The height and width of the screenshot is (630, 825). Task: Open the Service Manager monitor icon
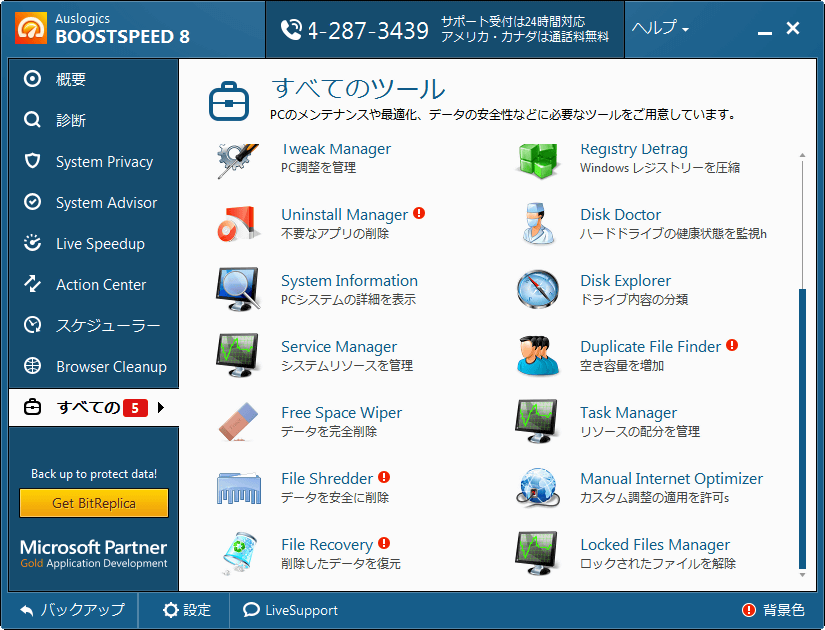(x=238, y=355)
